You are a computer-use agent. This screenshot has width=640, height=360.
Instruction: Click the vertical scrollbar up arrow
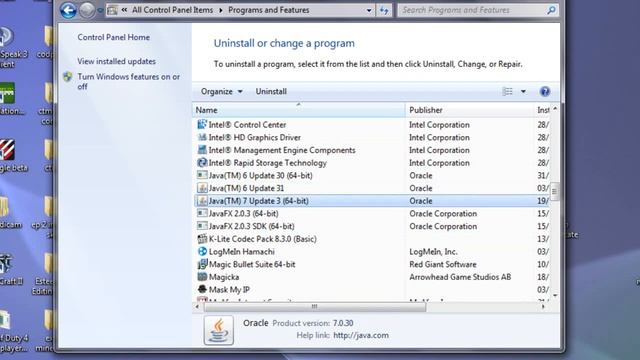coord(555,109)
